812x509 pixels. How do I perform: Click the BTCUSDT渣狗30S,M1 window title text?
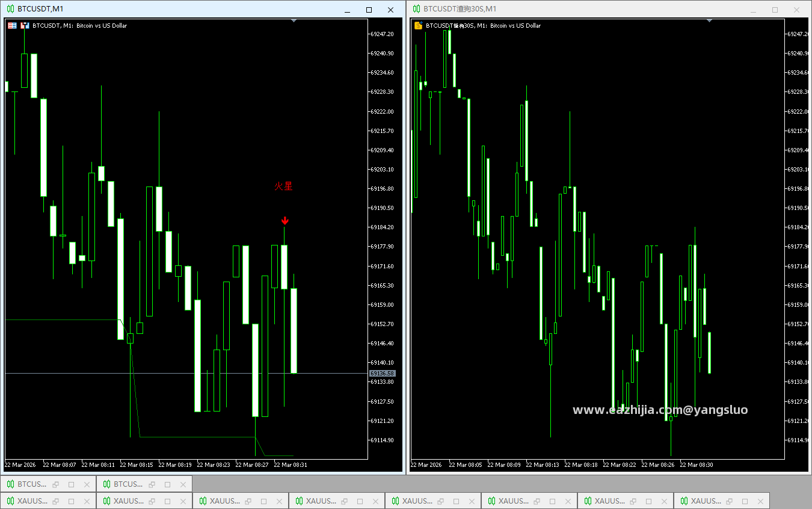[x=460, y=9]
